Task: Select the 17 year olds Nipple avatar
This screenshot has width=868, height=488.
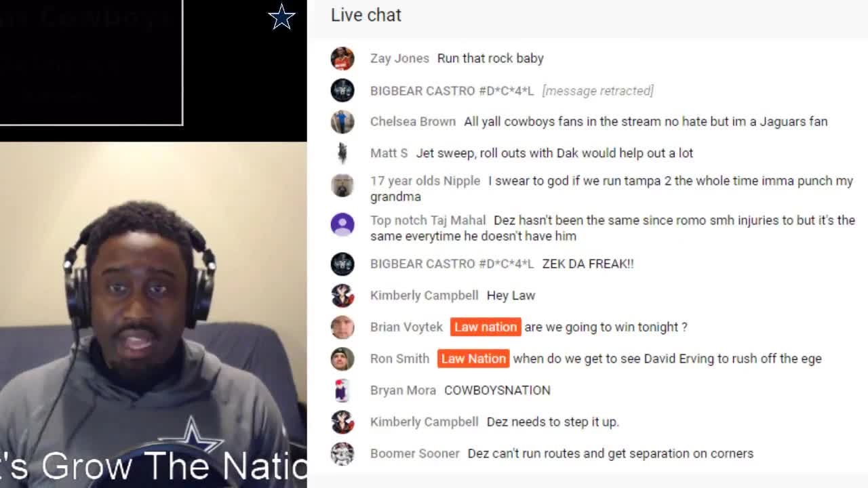Action: (342, 185)
